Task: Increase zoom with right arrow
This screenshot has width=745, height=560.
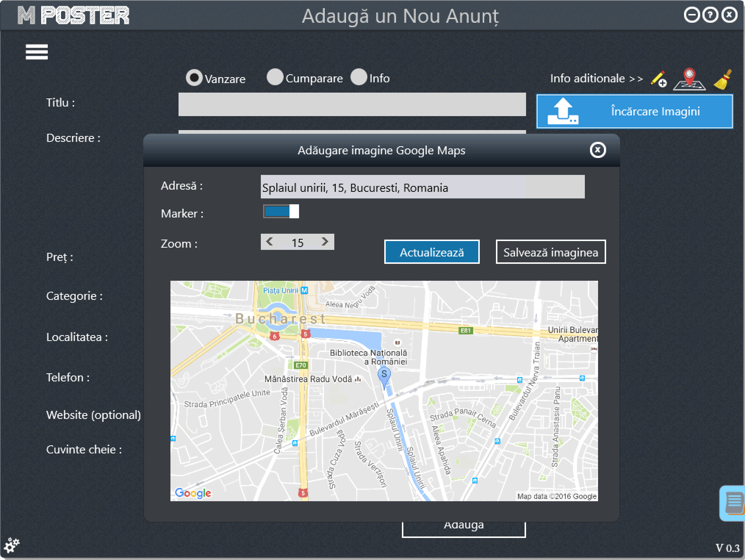Action: [x=324, y=241]
